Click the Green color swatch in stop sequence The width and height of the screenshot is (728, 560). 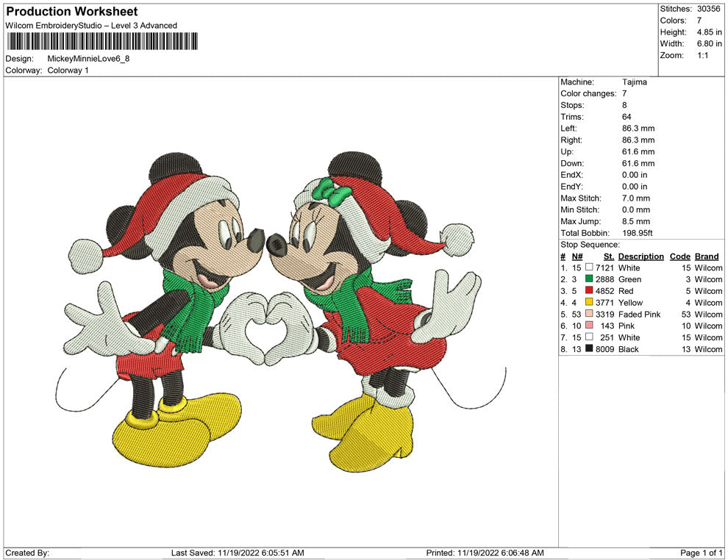(589, 279)
